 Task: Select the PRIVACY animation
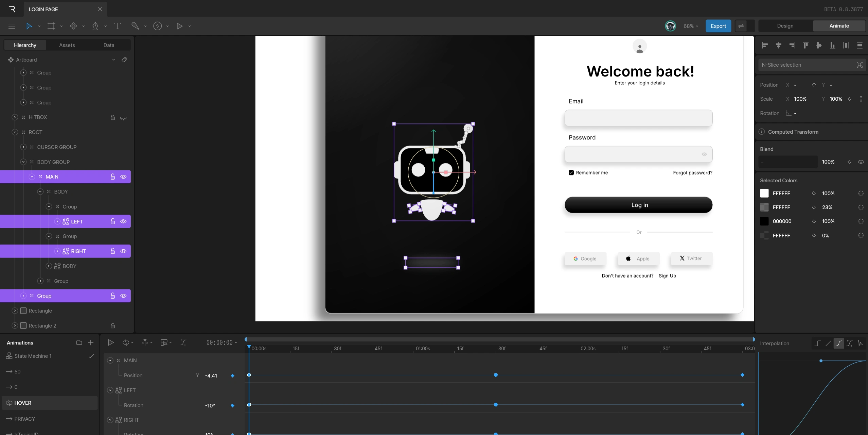[24, 419]
